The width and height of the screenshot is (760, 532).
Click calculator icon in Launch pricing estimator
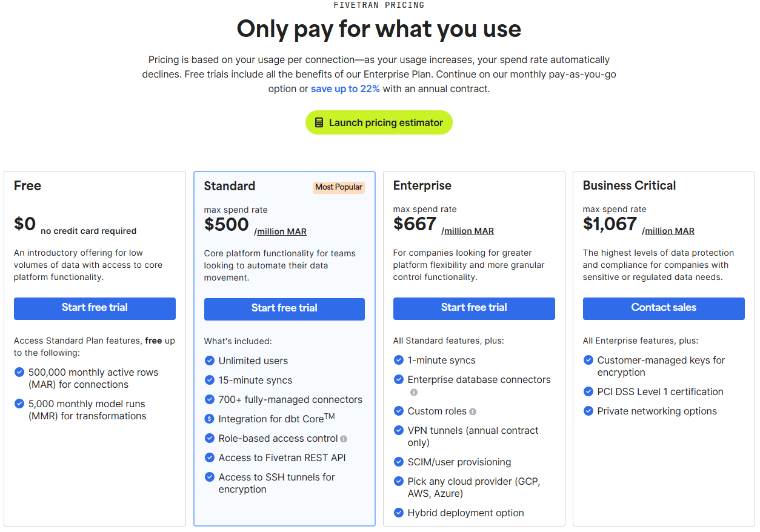tap(319, 122)
